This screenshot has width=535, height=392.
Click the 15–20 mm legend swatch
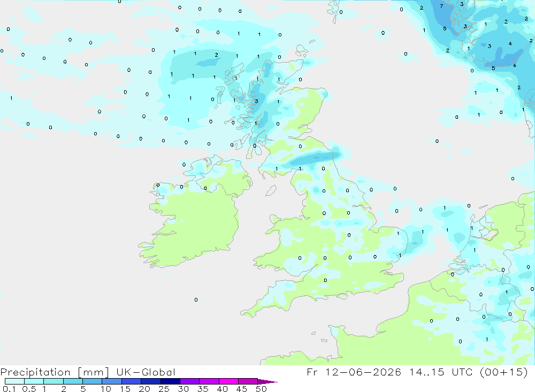pyautogui.click(x=132, y=381)
